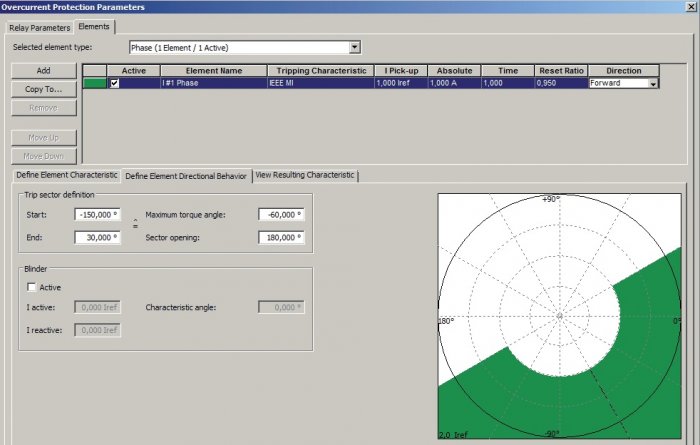Close the Overcurrent Protection Parameters window
This screenshot has height=445, width=700.
691,6
